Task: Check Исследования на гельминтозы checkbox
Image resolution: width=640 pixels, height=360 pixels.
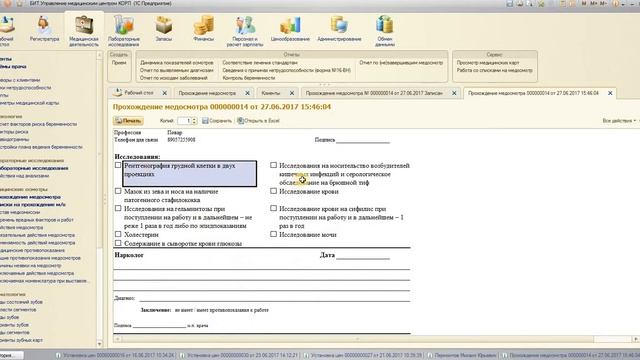Action: pos(118,208)
